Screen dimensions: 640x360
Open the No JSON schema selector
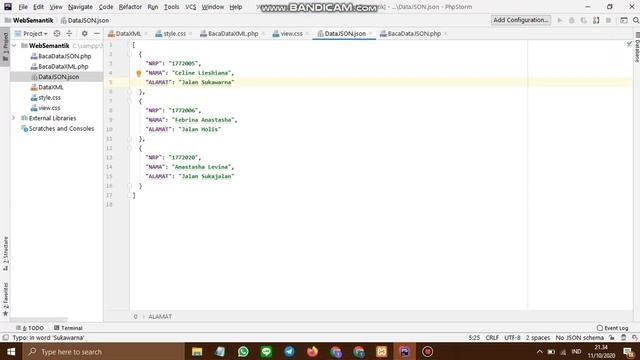[x=579, y=338]
